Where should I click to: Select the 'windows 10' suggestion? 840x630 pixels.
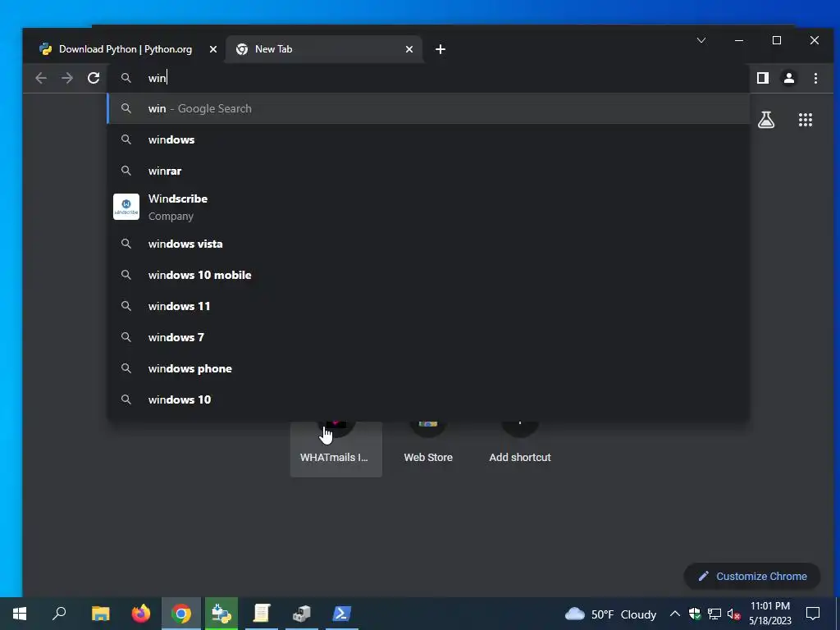[x=428, y=399]
